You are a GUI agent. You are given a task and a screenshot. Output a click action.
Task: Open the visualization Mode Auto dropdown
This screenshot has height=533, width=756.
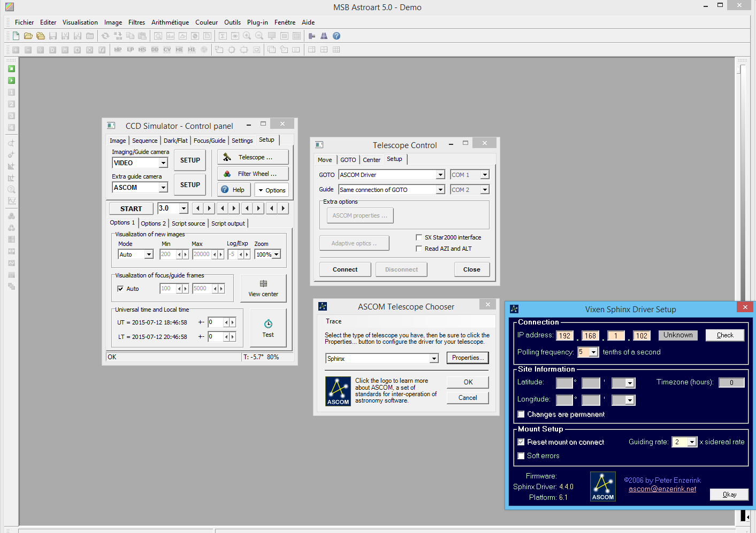point(149,254)
